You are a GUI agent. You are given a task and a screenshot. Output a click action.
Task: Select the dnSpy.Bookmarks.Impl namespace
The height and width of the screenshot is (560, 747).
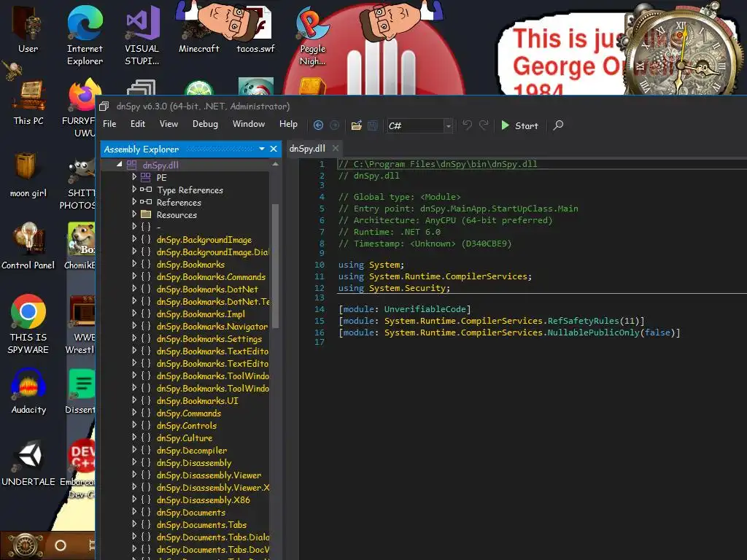coord(201,314)
